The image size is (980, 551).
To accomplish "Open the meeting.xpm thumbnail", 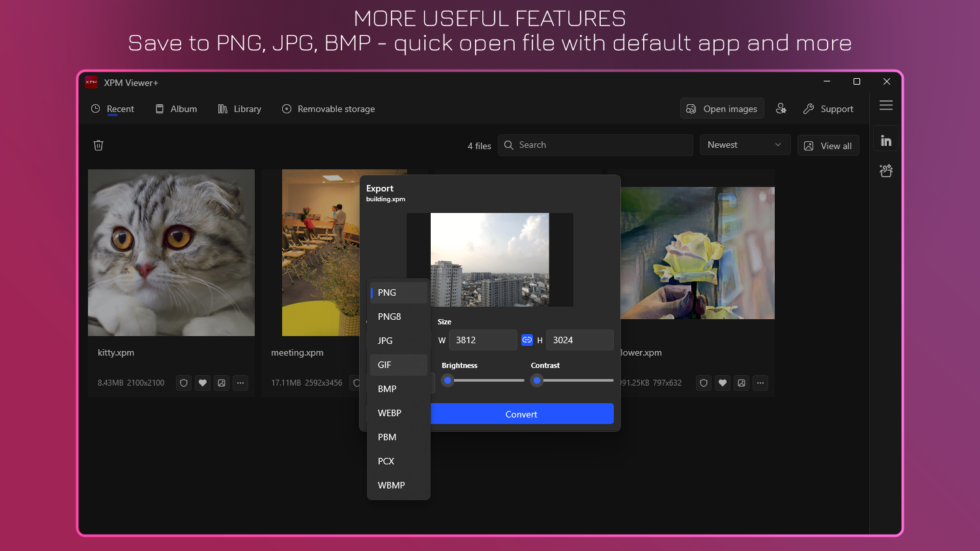I will tap(321, 253).
